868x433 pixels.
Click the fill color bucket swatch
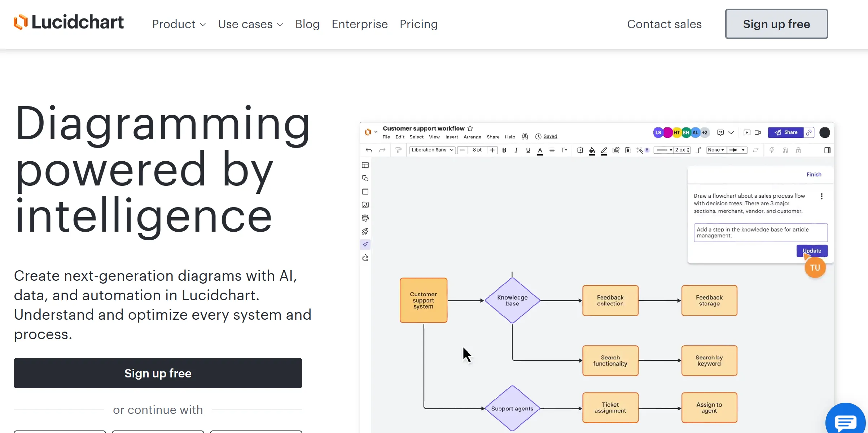592,150
